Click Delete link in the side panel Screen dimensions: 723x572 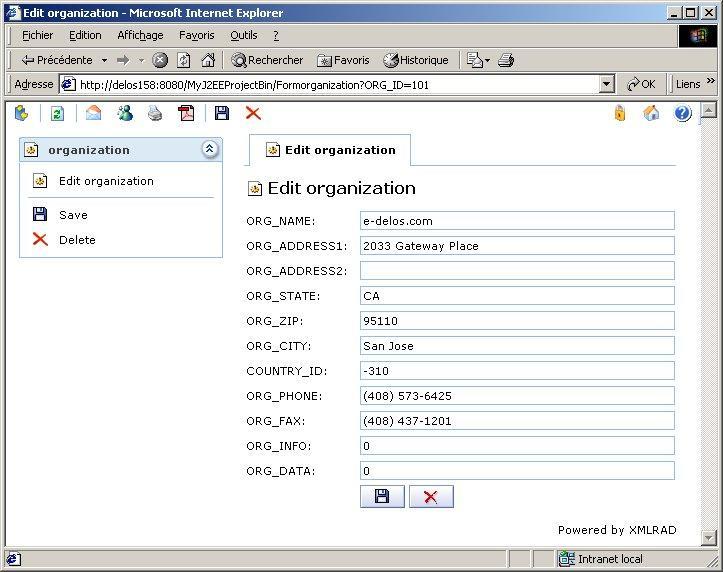click(77, 240)
